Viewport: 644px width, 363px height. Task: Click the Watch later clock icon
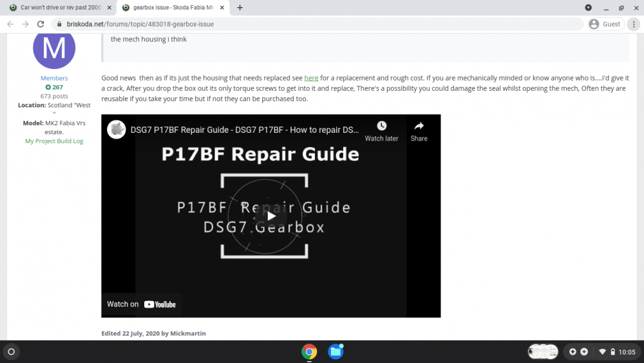coord(381,126)
